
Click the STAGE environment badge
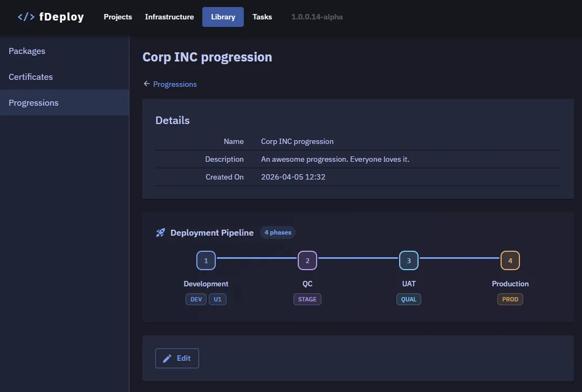[307, 299]
